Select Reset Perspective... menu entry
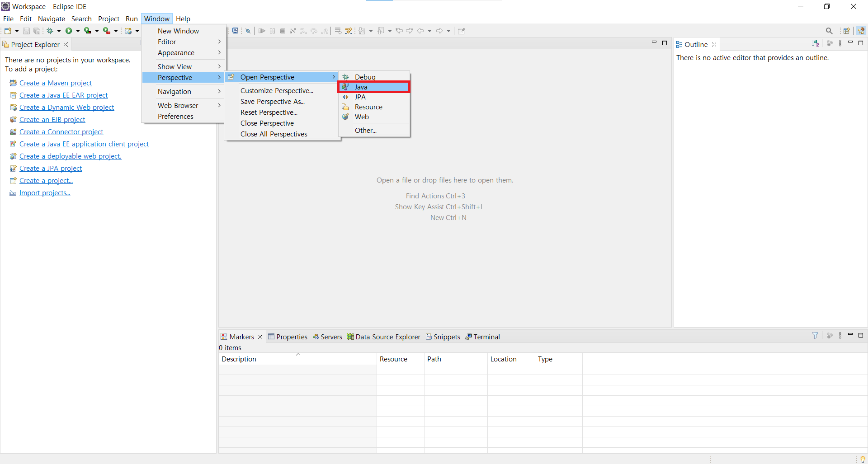This screenshot has width=868, height=464. click(283, 112)
